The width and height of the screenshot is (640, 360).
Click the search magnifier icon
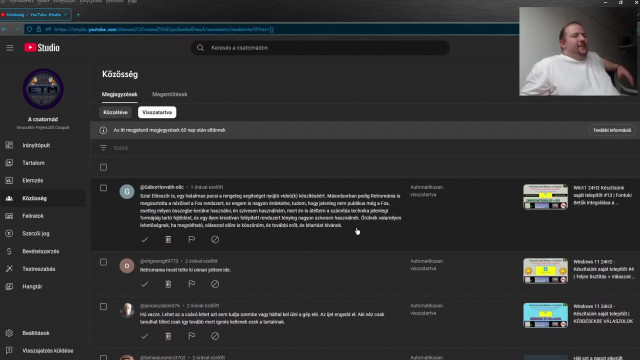[x=200, y=48]
